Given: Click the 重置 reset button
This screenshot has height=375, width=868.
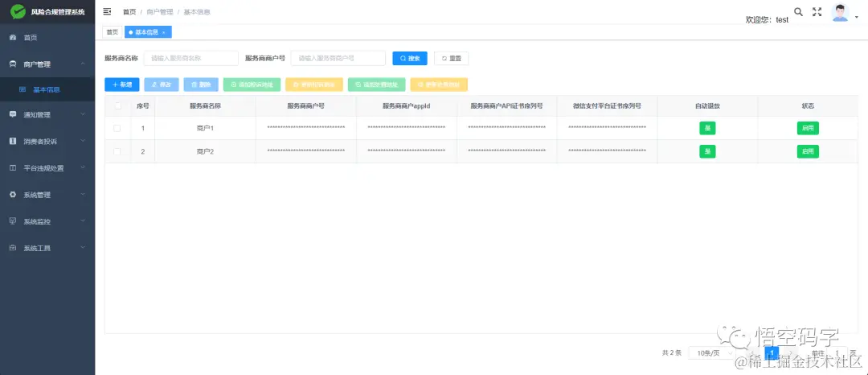Looking at the screenshot, I should [x=451, y=58].
